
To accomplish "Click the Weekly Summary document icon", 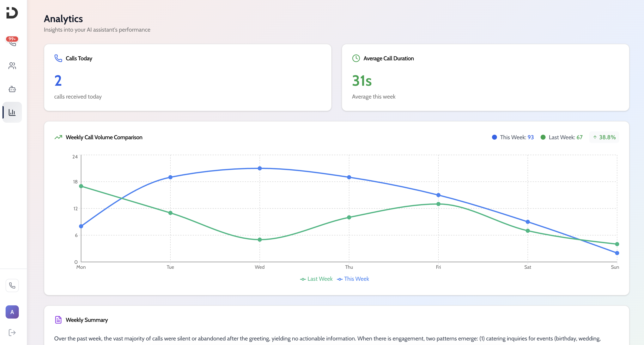I will [x=58, y=320].
